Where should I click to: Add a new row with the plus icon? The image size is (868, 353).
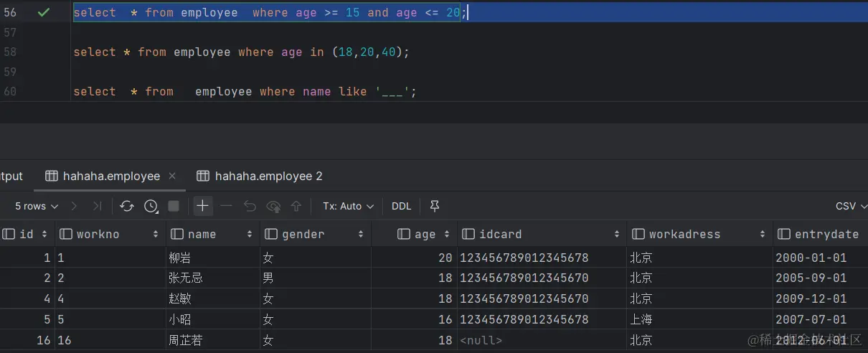(203, 206)
